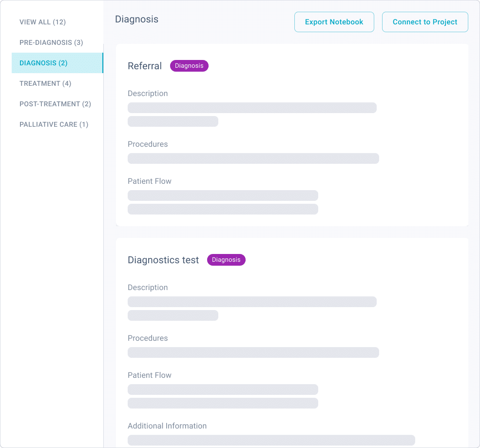
Task: Click the Diagnosis page heading
Action: 136,19
